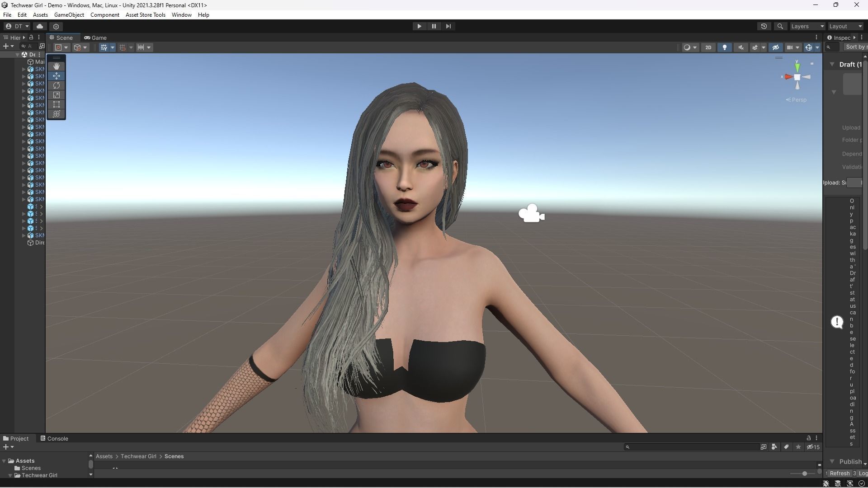
Task: Click the camera gizmo in scene
Action: pyautogui.click(x=531, y=214)
